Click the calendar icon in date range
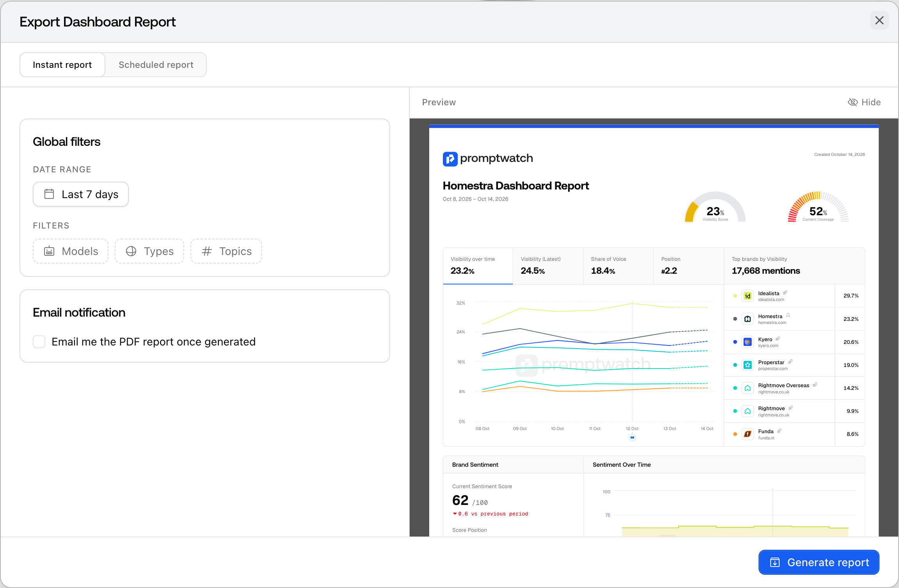Screen dimensions: 899x588 coord(49,194)
